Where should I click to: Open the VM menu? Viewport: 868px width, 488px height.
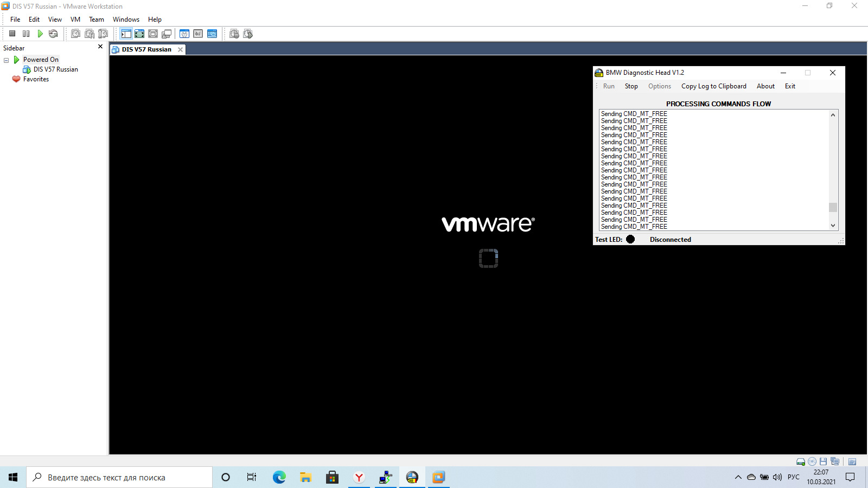tap(75, 20)
